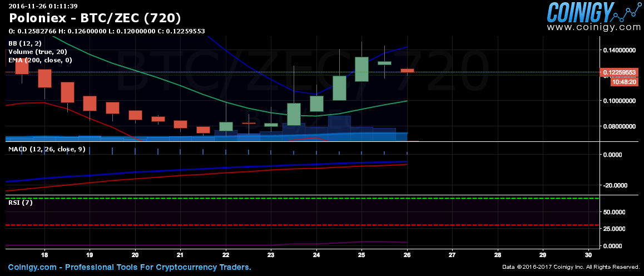
Task: Click the date axis label 18
Action: point(44,254)
